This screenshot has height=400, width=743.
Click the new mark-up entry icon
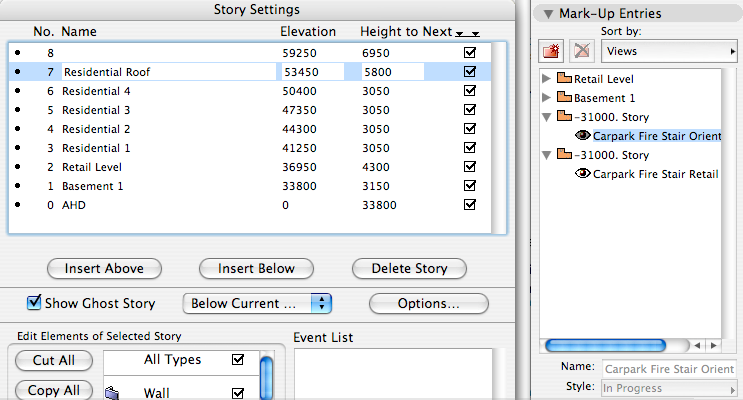pyautogui.click(x=551, y=50)
